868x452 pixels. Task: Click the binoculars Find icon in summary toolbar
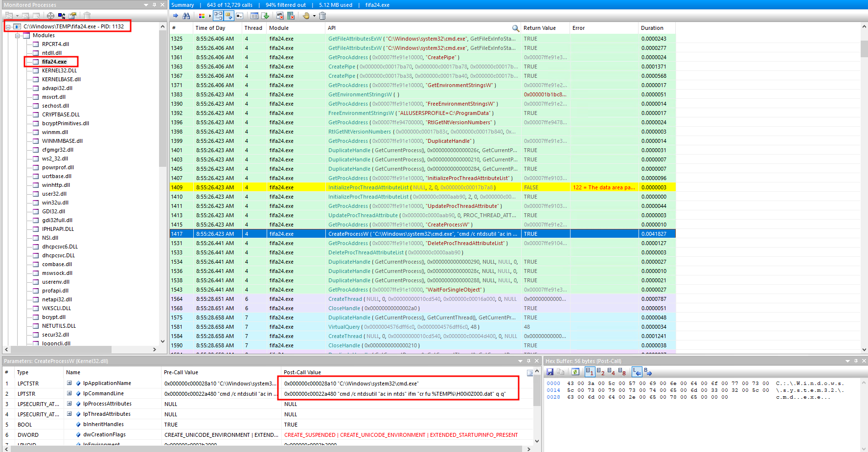(186, 16)
